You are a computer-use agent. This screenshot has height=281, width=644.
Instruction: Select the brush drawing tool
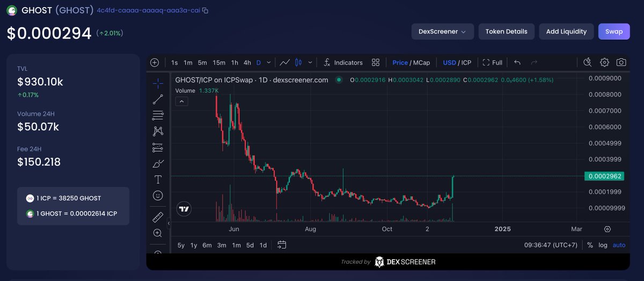point(158,164)
